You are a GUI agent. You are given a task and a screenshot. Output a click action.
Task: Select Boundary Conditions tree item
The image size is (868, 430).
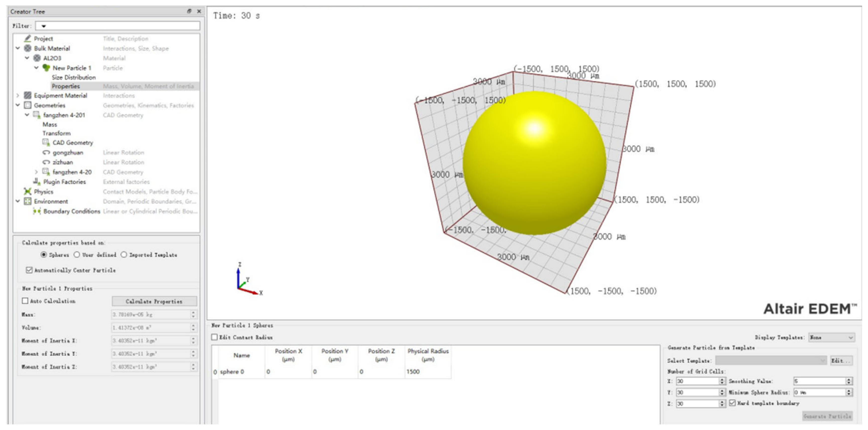[x=71, y=211]
